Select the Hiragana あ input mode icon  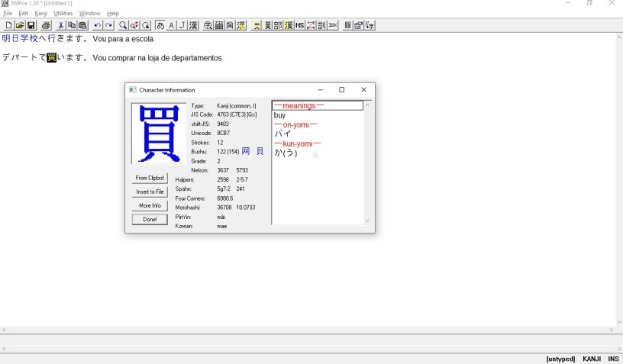(x=160, y=25)
